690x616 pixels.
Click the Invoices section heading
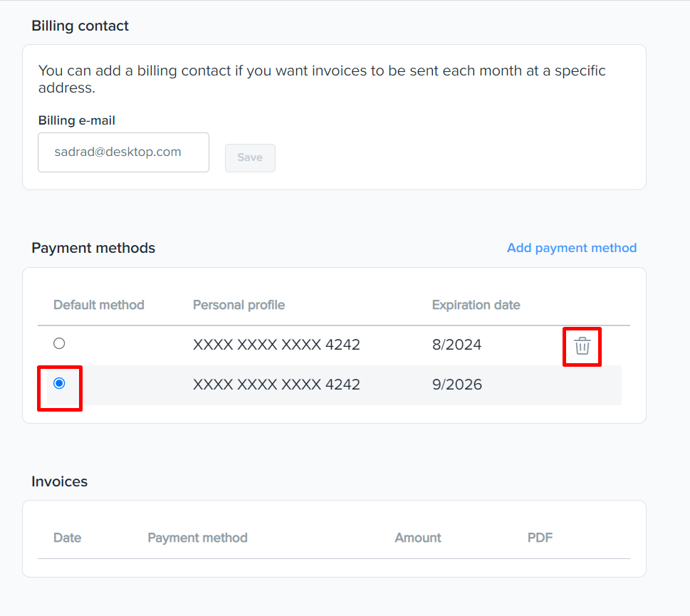coord(59,482)
